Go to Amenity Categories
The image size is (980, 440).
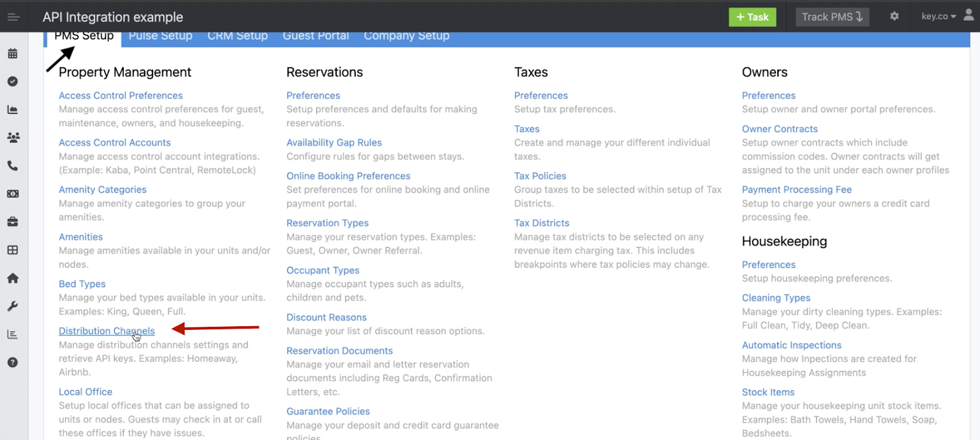coord(103,190)
